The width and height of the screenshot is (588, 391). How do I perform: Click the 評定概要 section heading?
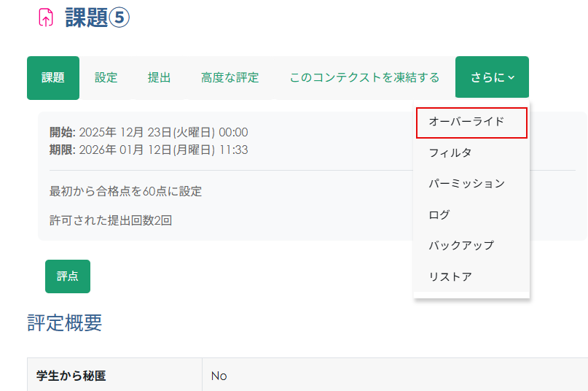[x=65, y=323]
